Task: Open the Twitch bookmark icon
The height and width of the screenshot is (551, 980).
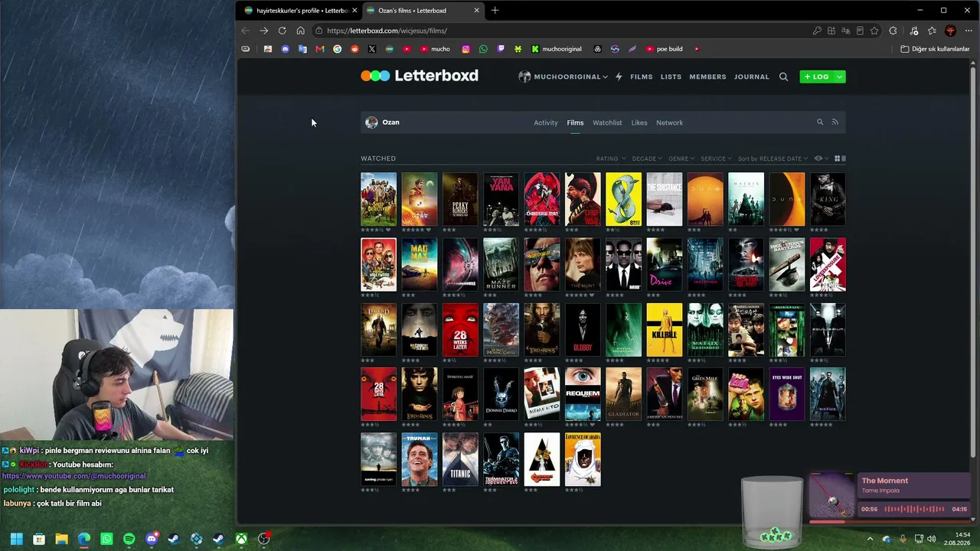Action: pyautogui.click(x=501, y=49)
